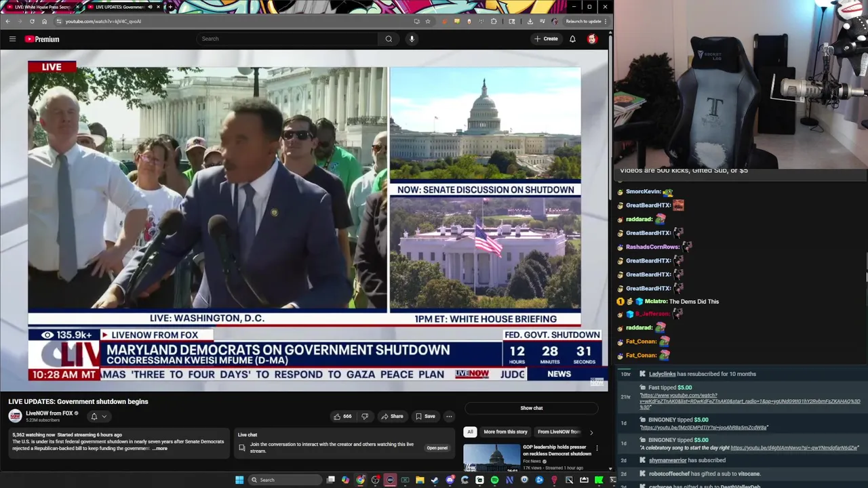Share the video
This screenshot has width=868, height=488.
(392, 416)
